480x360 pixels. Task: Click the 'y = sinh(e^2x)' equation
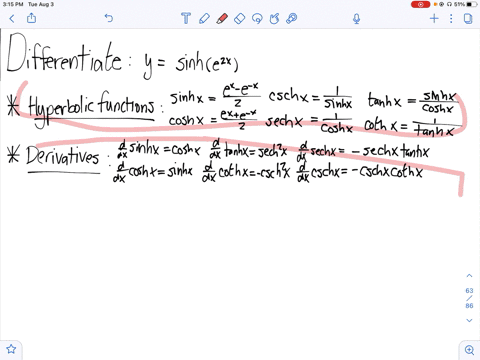191,64
